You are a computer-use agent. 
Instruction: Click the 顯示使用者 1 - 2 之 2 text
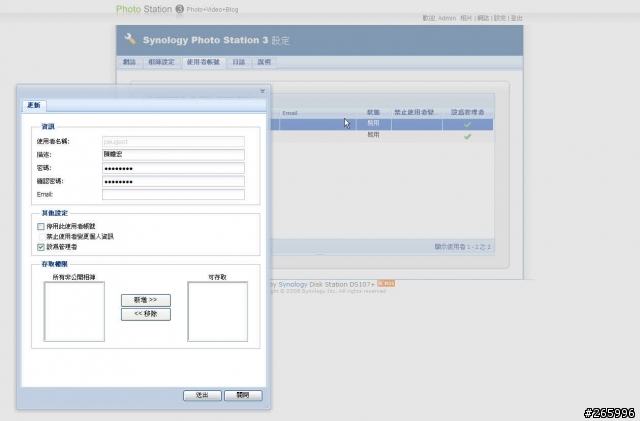pos(462,247)
